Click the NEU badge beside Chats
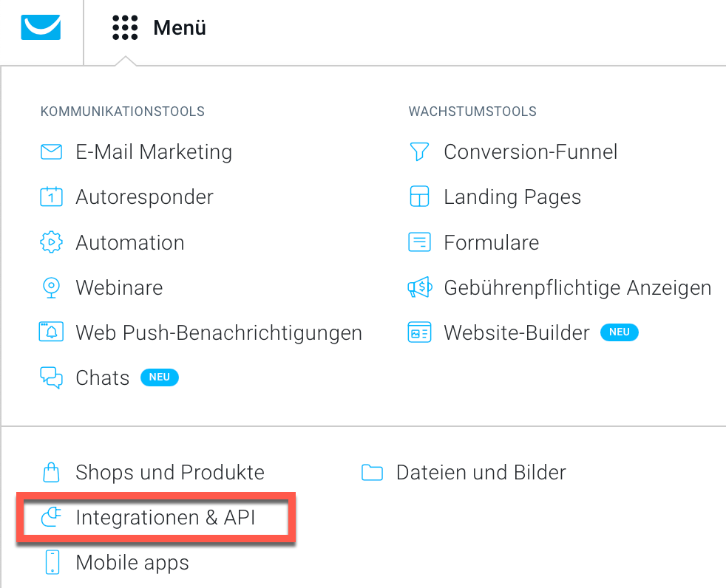This screenshot has height=588, width=726. pyautogui.click(x=160, y=377)
